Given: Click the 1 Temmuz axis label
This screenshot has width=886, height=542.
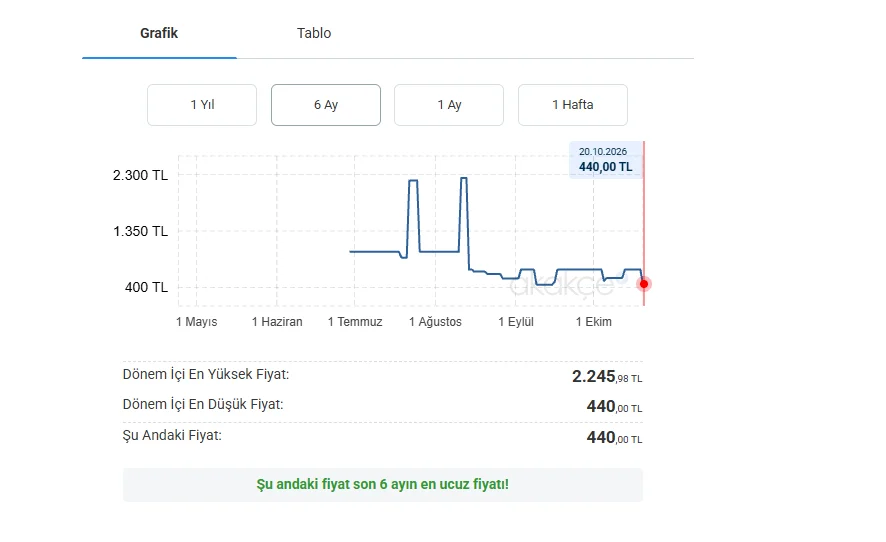Looking at the screenshot, I should coord(355,322).
